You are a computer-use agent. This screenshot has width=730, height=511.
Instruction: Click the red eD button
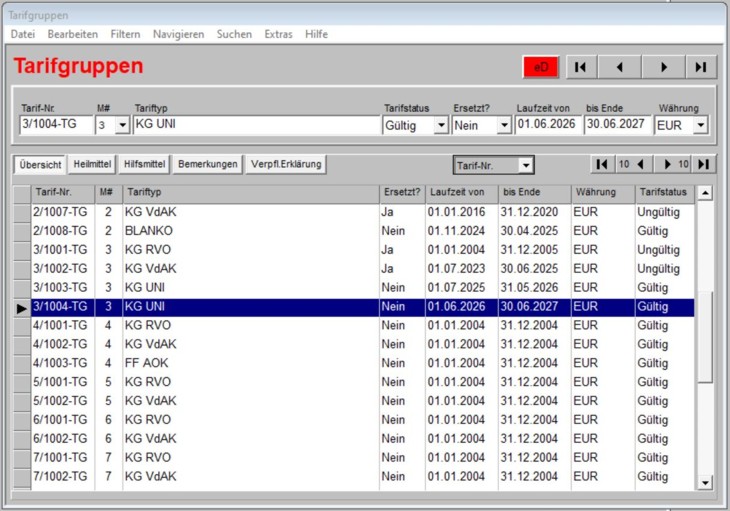[541, 67]
